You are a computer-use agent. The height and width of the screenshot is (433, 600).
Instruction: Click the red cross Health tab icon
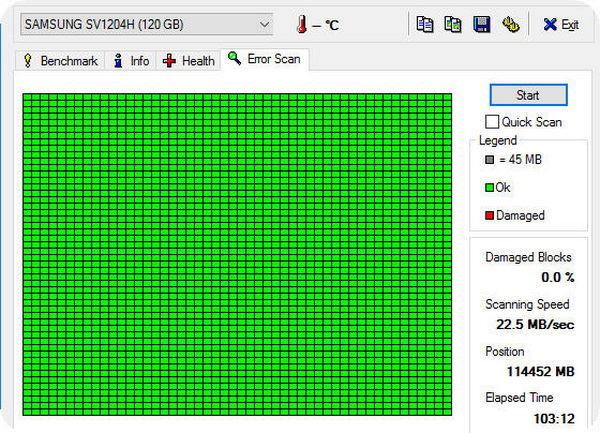click(x=170, y=61)
